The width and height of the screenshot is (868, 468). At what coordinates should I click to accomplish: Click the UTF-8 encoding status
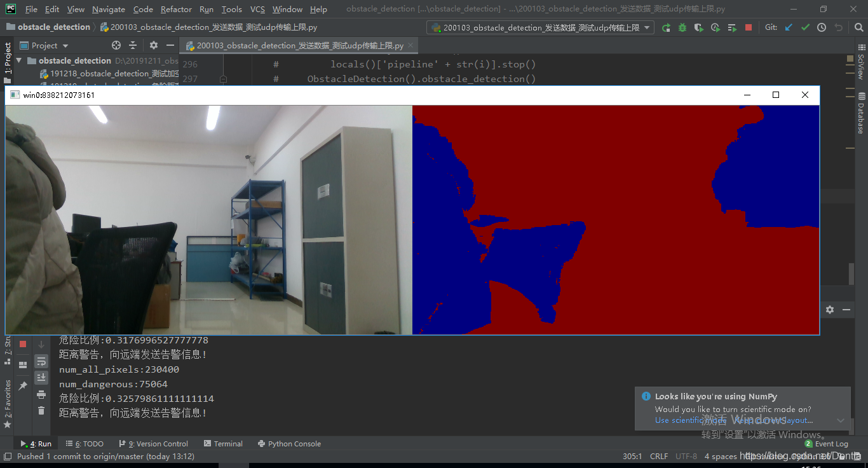tap(686, 457)
